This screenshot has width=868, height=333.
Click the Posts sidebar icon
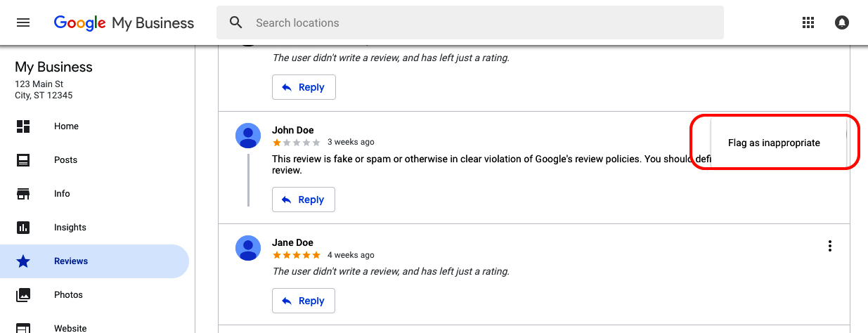23,160
